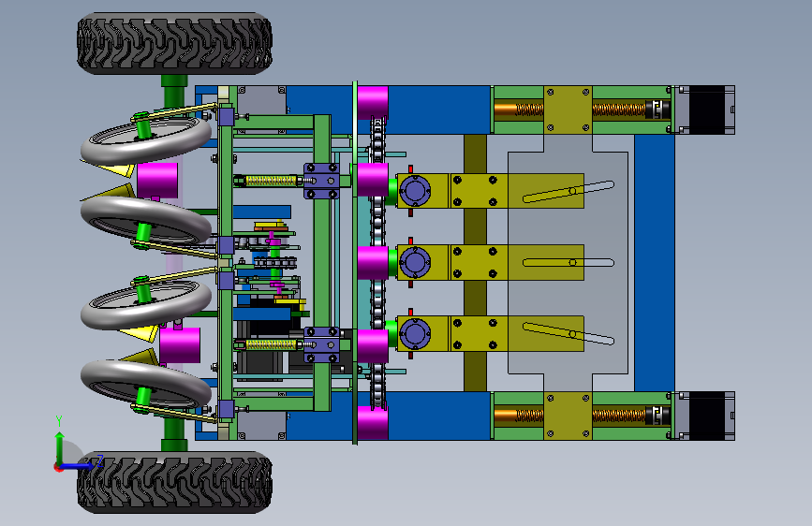Select the vertical blue crossbar near the motors
The image size is (812, 526).
pyautogui.click(x=655, y=262)
